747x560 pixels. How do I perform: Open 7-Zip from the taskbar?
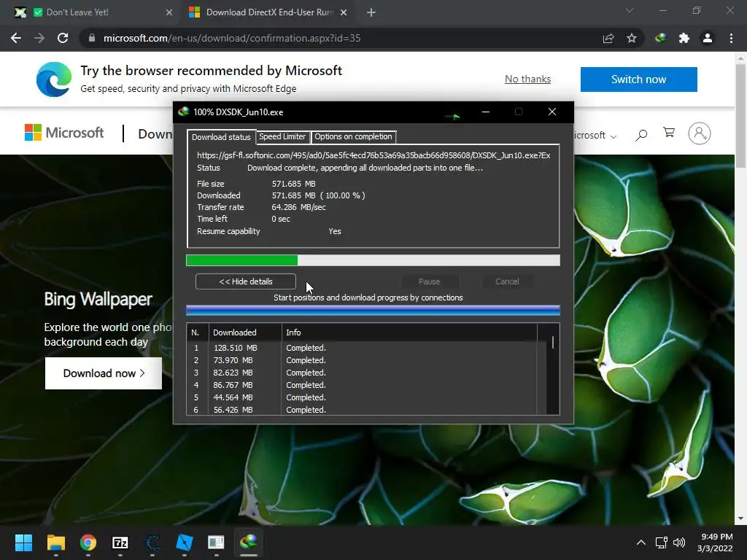(x=120, y=542)
